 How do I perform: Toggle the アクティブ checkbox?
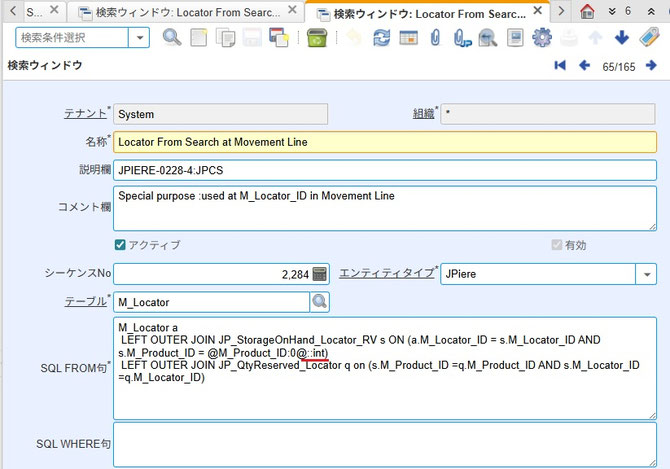pyautogui.click(x=120, y=245)
